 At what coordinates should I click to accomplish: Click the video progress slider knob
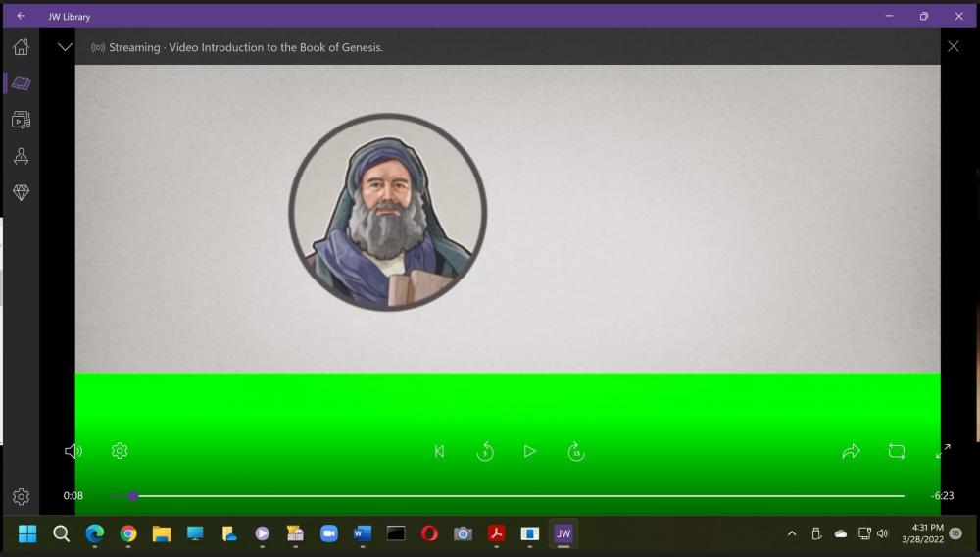[x=132, y=496]
